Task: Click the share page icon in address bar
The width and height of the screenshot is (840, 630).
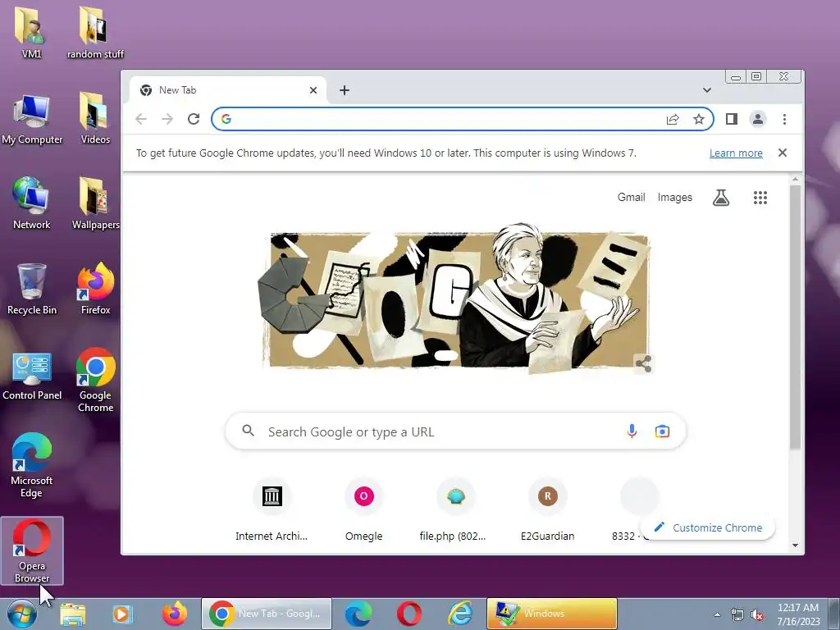Action: pos(673,119)
